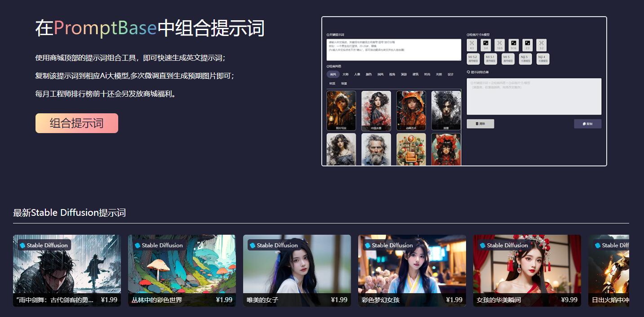The height and width of the screenshot is (317, 644).
Task: Click the ¥1.99 price on 唯美的女子 card
Action: point(339,300)
